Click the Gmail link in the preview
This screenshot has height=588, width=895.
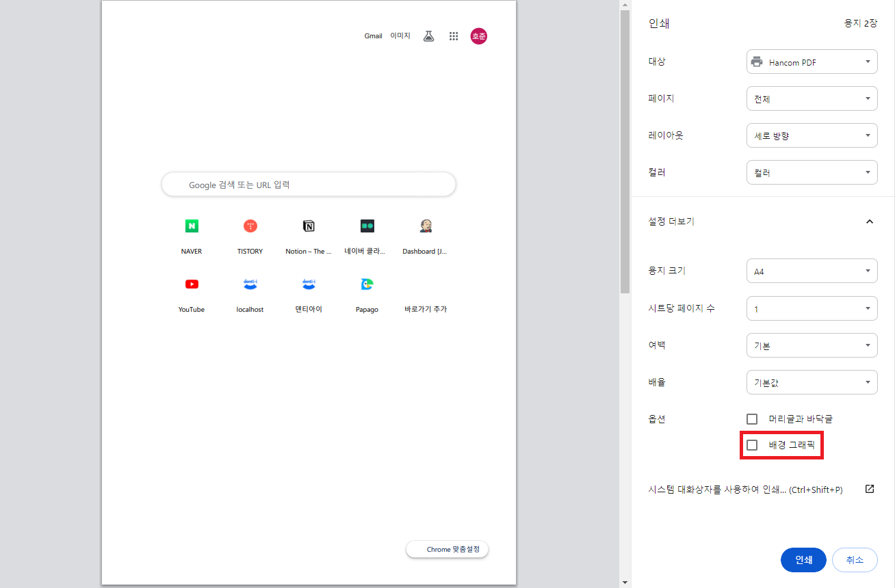[373, 36]
